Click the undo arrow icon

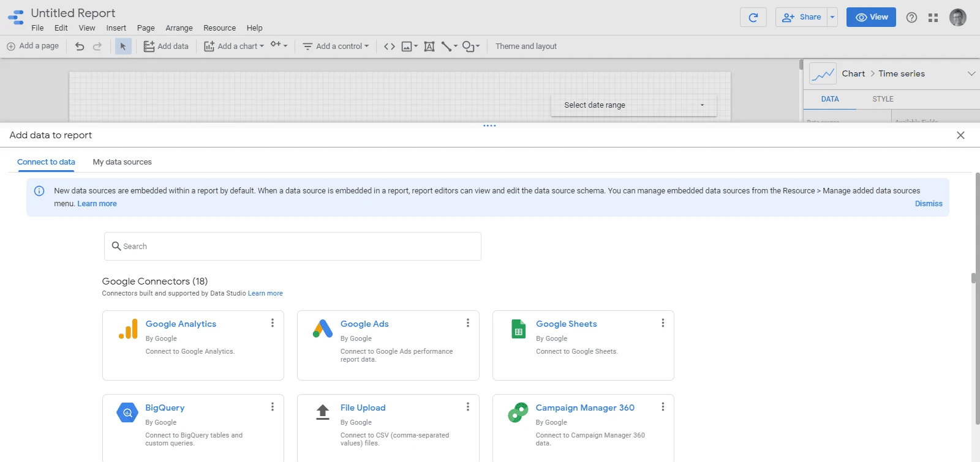[80, 47]
